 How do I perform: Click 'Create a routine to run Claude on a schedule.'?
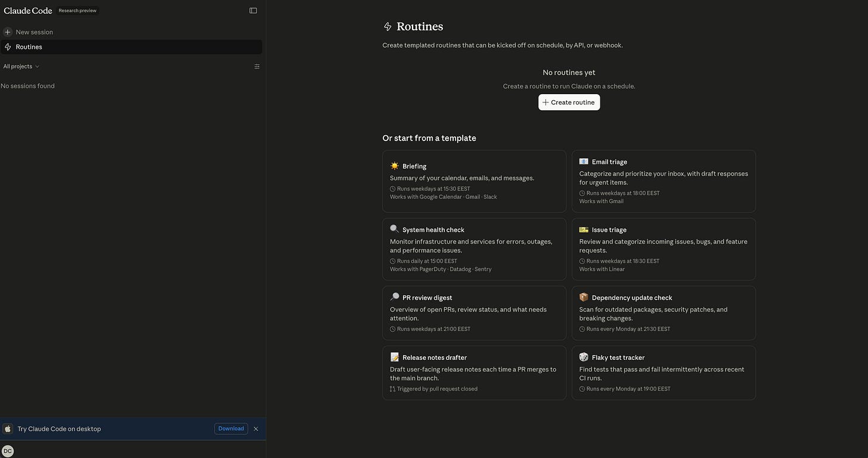569,86
